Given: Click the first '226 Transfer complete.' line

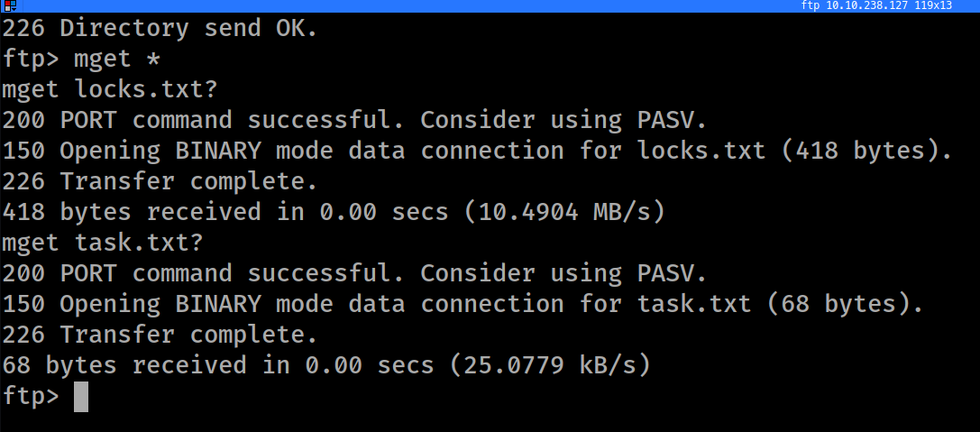Looking at the screenshot, I should coord(160,181).
